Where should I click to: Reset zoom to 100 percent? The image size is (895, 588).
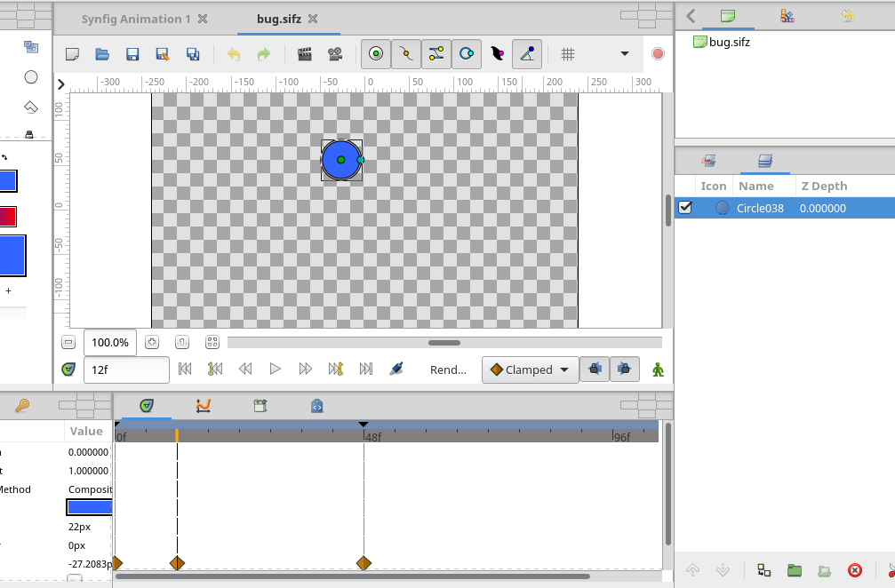(x=182, y=342)
